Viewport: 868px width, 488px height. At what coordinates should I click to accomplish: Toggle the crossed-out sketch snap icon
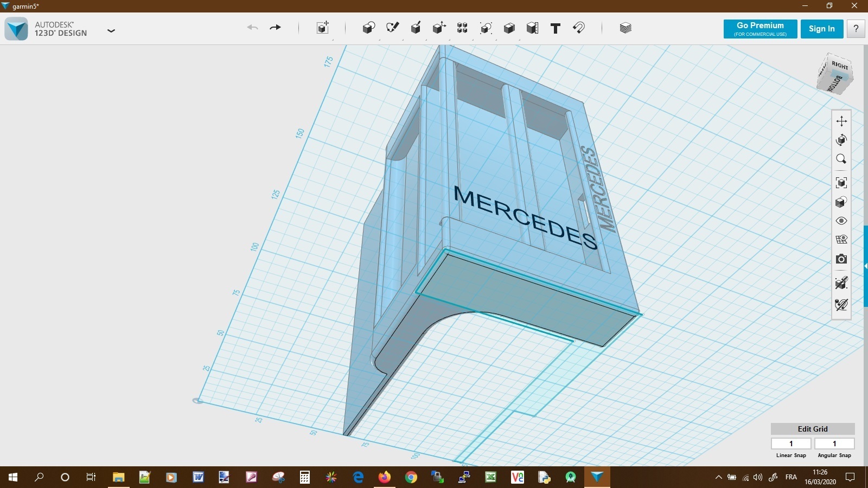pyautogui.click(x=841, y=305)
